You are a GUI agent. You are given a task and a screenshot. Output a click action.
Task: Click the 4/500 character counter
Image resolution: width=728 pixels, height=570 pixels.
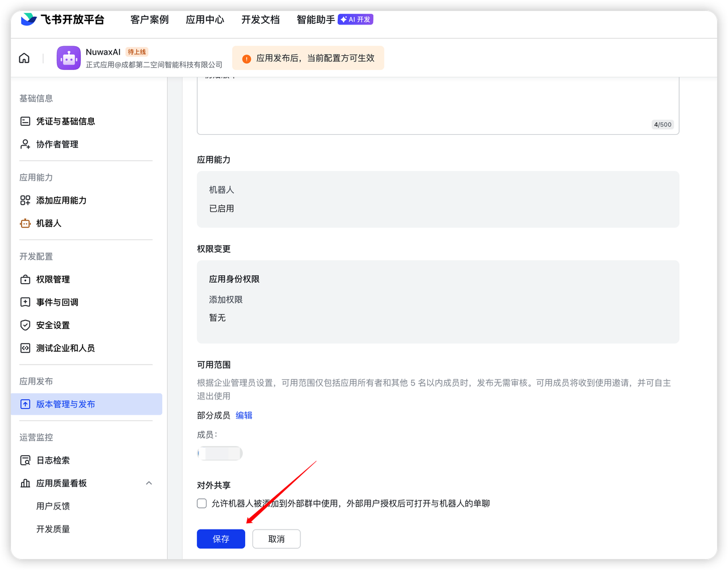pos(663,125)
